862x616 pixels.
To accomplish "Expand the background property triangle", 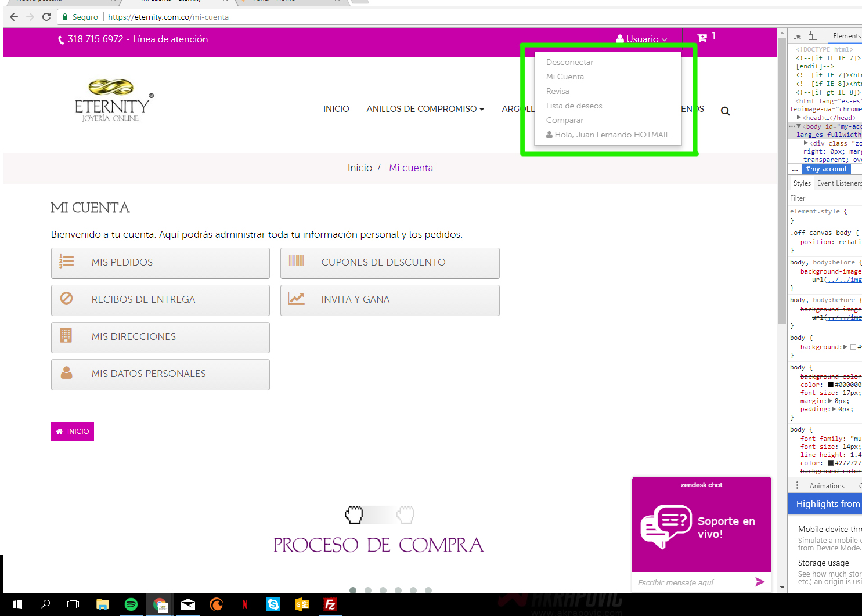I will tap(845, 347).
